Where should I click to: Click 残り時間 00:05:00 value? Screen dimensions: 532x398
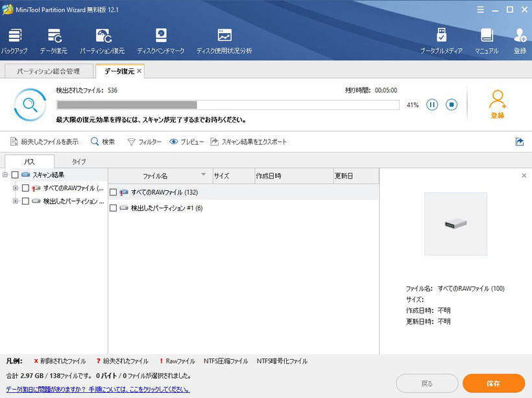386,90
